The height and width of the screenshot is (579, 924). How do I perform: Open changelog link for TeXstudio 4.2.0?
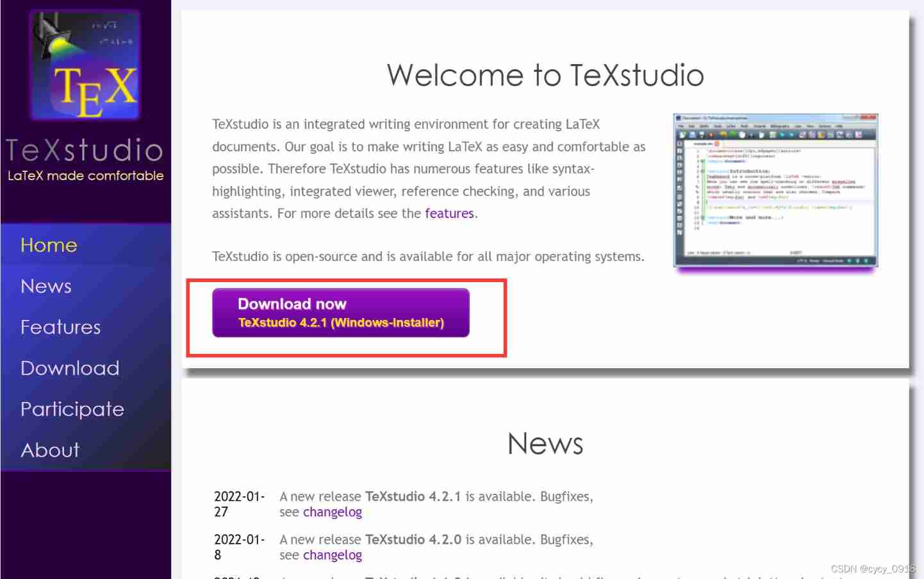click(333, 555)
